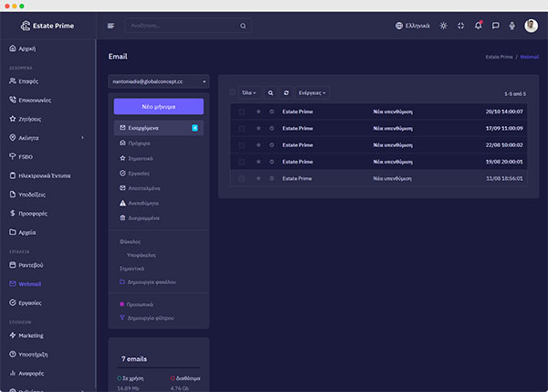The width and height of the screenshot is (548, 392).
Task: Click clock icon on 19/08 20:00:01 email
Action: pos(271,162)
